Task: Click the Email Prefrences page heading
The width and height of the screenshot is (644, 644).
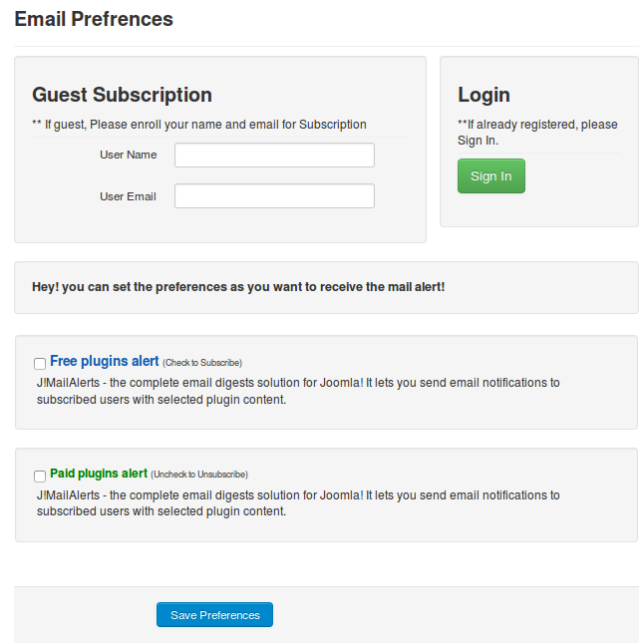Action: coord(94,19)
